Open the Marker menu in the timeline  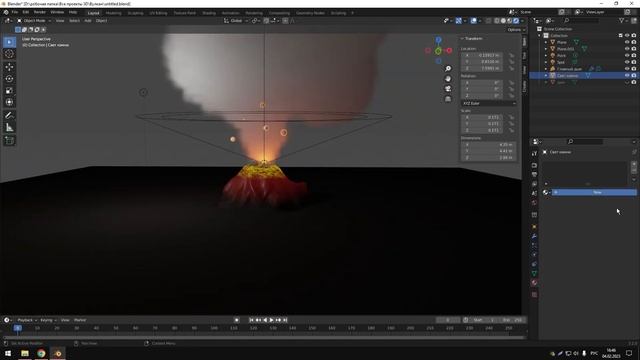[80, 320]
